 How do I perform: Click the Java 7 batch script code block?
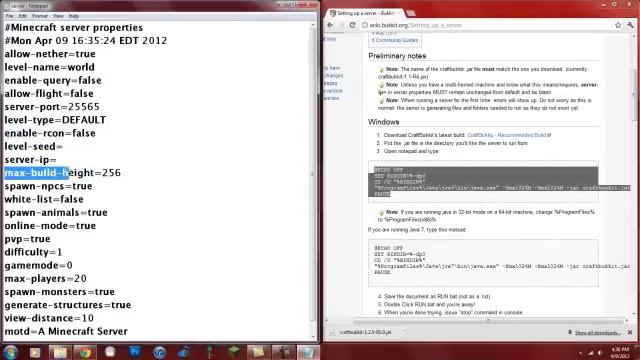point(483,262)
